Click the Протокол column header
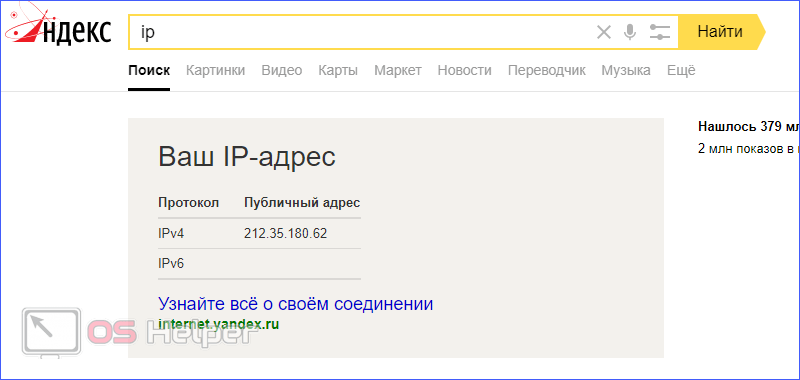The height and width of the screenshot is (380, 800). (188, 203)
